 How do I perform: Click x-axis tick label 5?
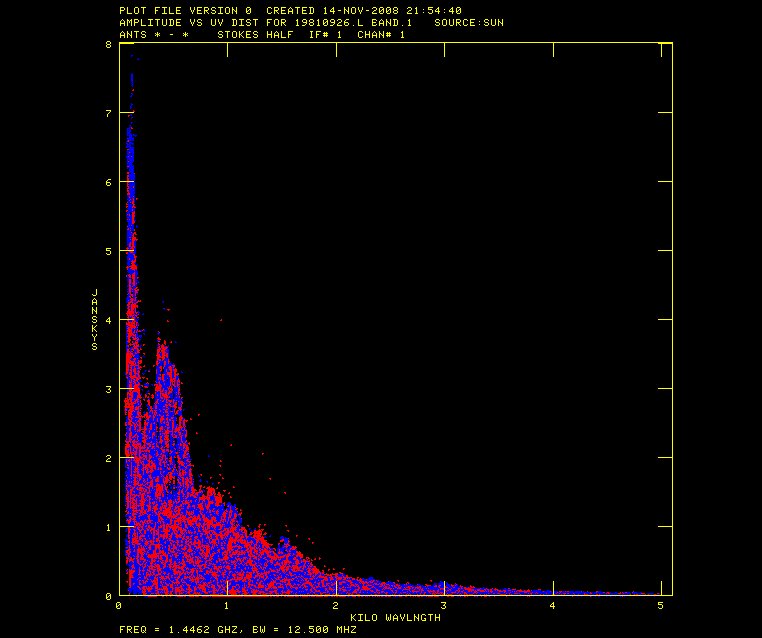[x=660, y=606]
